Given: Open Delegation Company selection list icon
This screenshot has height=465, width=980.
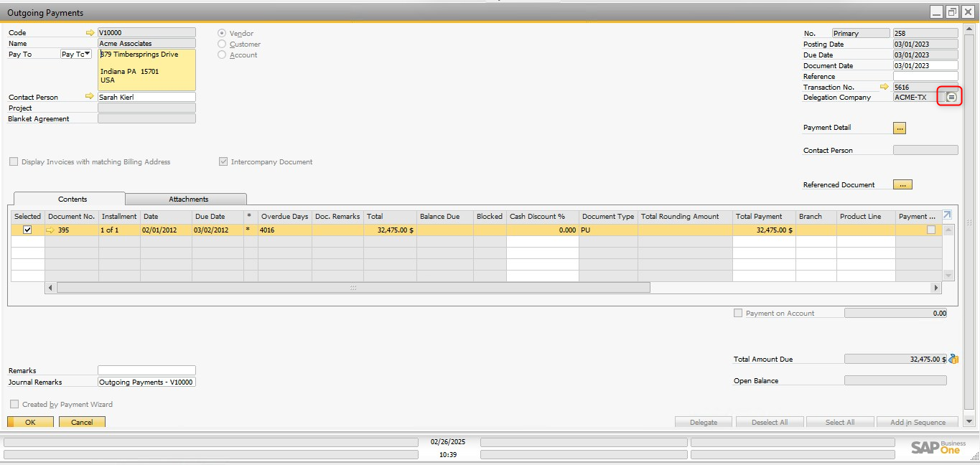Looking at the screenshot, I should 951,98.
